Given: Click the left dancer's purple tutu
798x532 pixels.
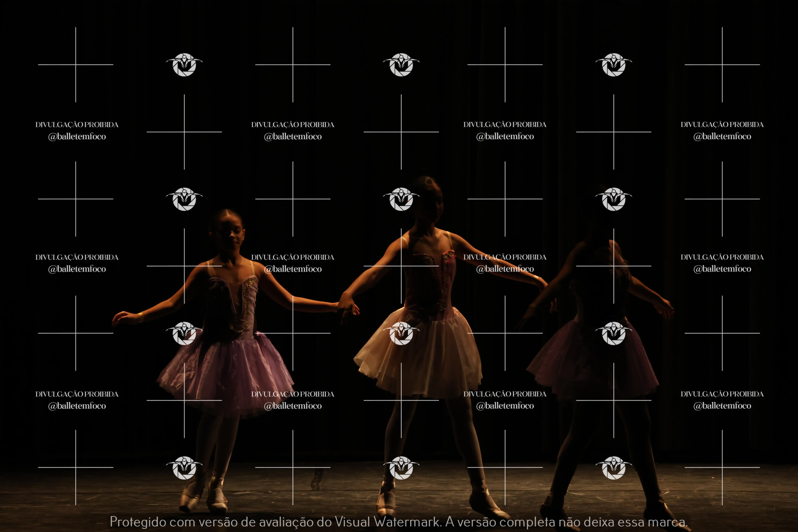Looking at the screenshot, I should pyautogui.click(x=226, y=373).
